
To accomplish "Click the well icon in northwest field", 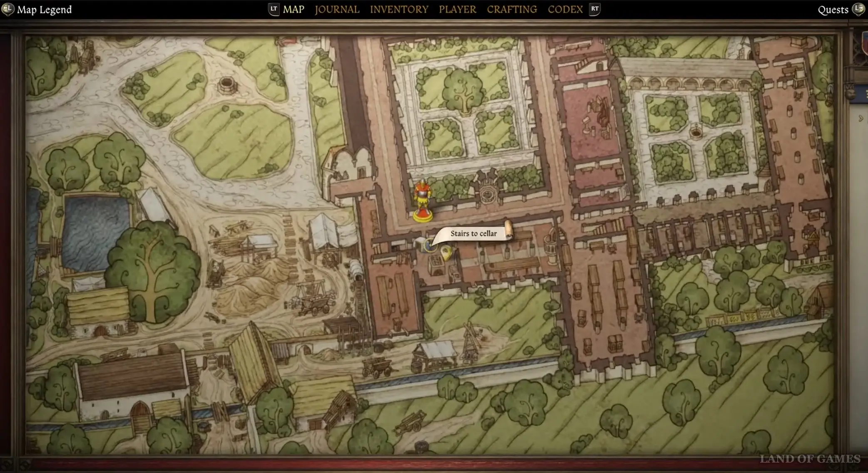I will pyautogui.click(x=227, y=84).
